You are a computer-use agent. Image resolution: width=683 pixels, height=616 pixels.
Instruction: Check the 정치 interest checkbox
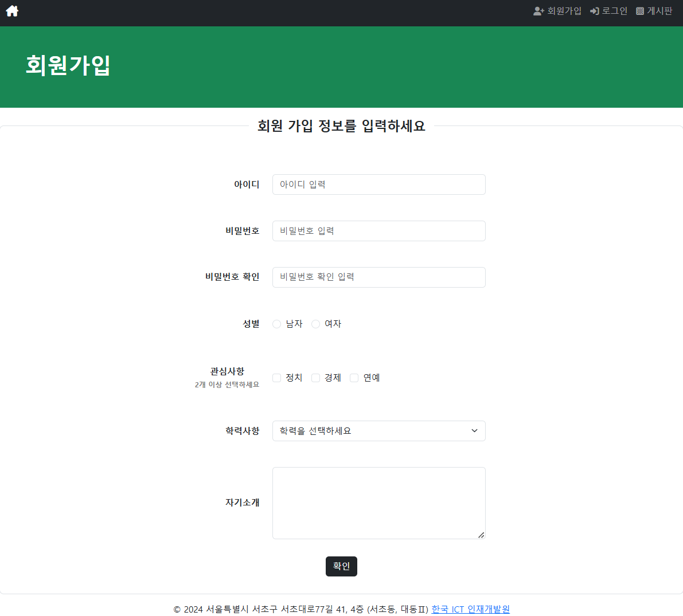(276, 378)
